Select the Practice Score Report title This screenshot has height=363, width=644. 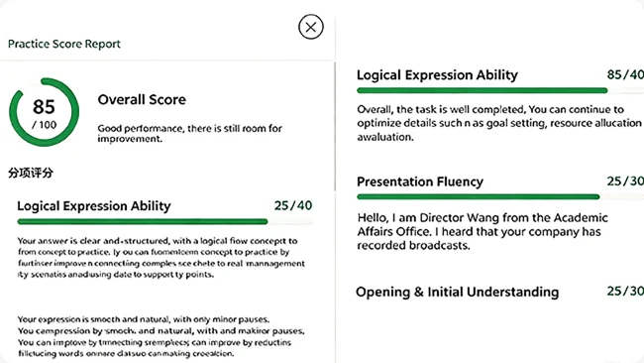(x=64, y=44)
